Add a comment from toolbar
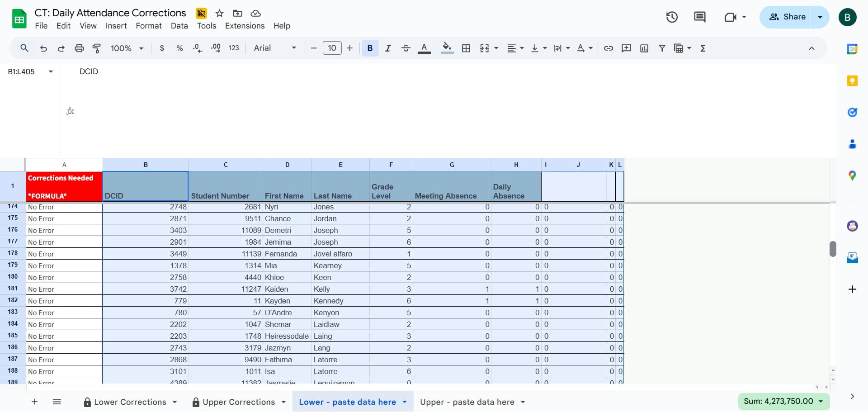The height and width of the screenshot is (412, 868). coord(627,48)
